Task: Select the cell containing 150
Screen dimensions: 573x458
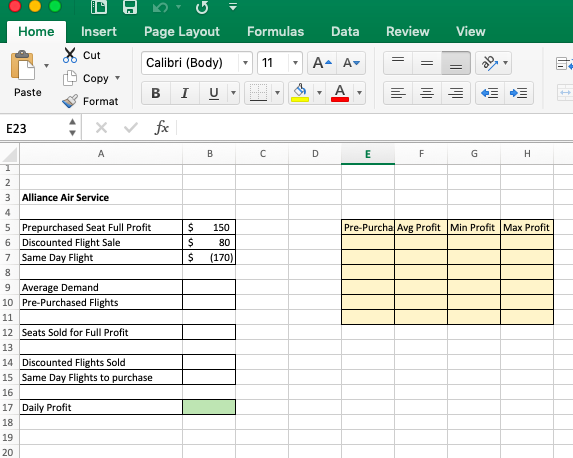Action: 209,227
